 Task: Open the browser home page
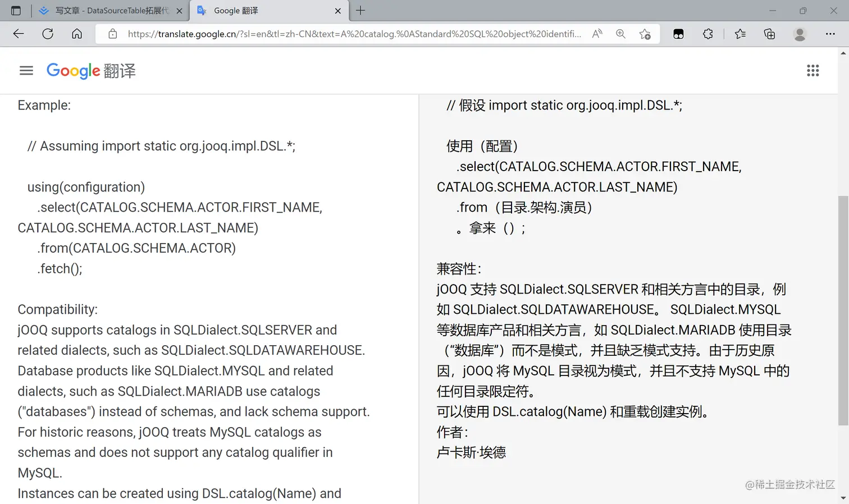77,34
